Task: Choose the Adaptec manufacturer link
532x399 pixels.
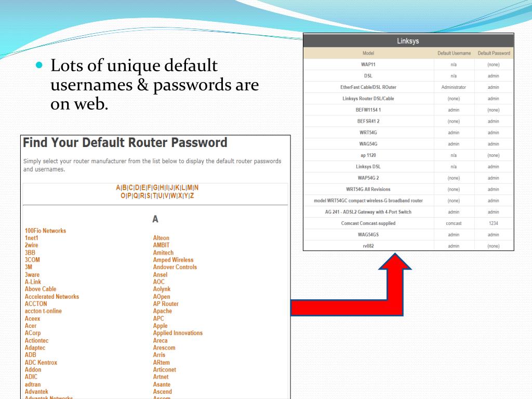Action: coord(35,348)
